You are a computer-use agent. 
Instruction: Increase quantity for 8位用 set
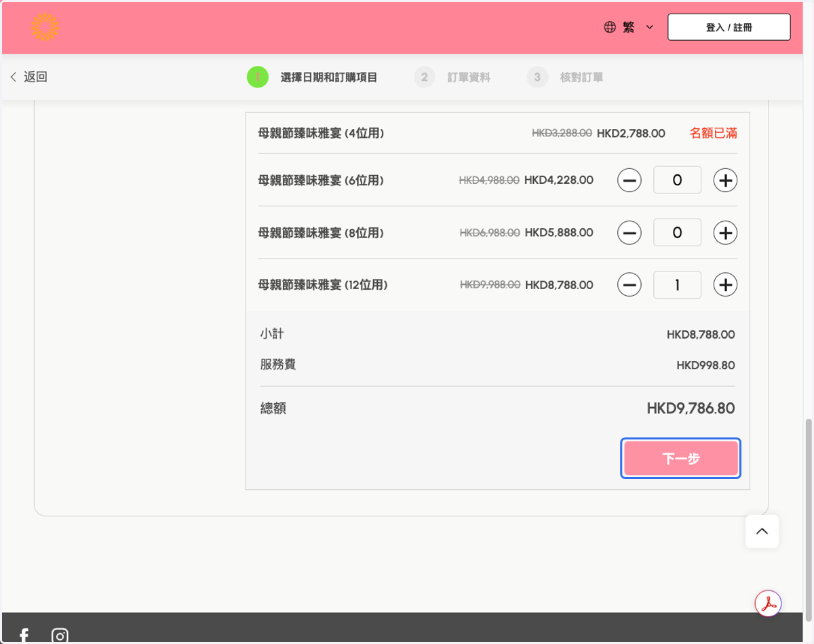[725, 233]
